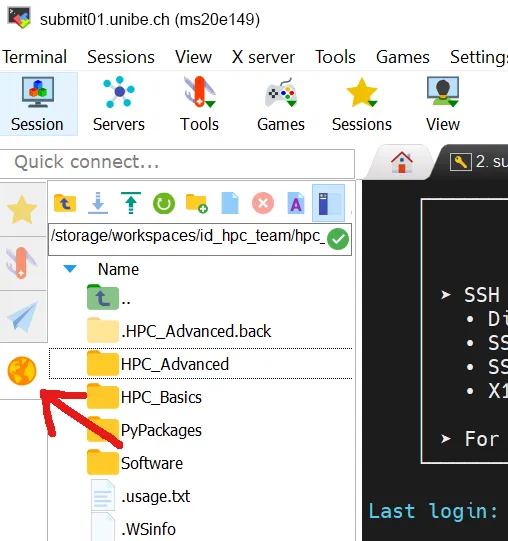Open the Servers toolbar button
This screenshot has height=541, width=508.
point(119,104)
